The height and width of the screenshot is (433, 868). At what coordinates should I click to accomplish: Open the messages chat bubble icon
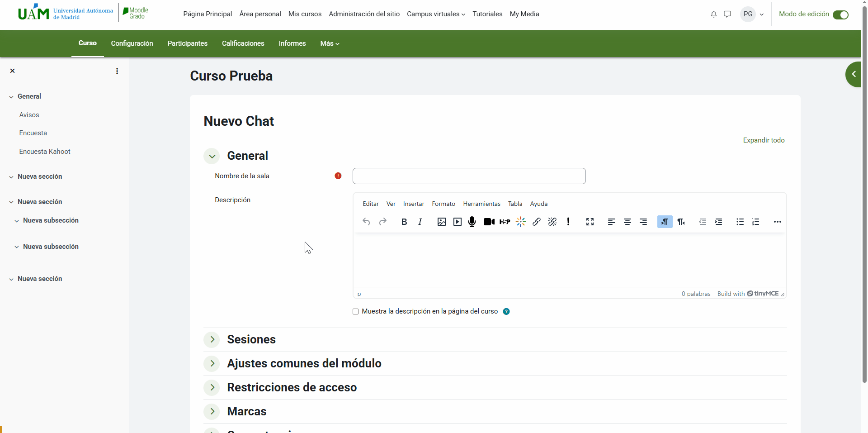727,14
